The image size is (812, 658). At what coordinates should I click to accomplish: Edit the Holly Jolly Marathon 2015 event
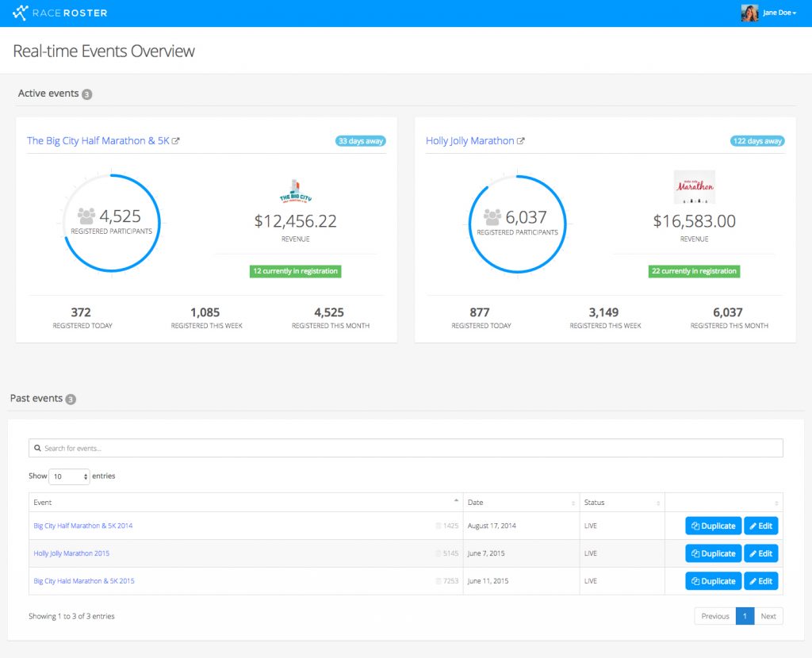click(760, 553)
